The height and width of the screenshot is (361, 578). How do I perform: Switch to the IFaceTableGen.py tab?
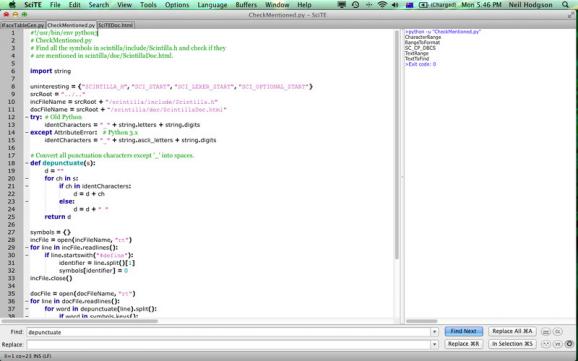(x=23, y=25)
